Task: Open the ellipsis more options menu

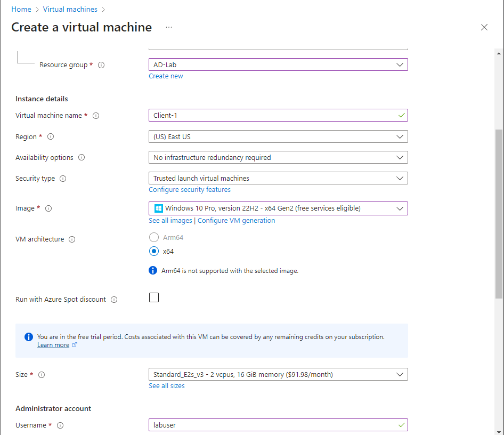Action: (x=169, y=27)
